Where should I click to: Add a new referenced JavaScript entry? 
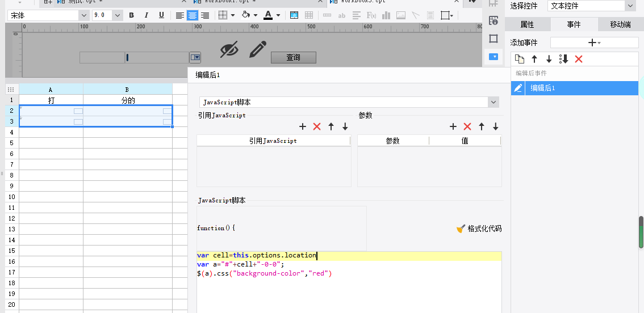pos(303,126)
